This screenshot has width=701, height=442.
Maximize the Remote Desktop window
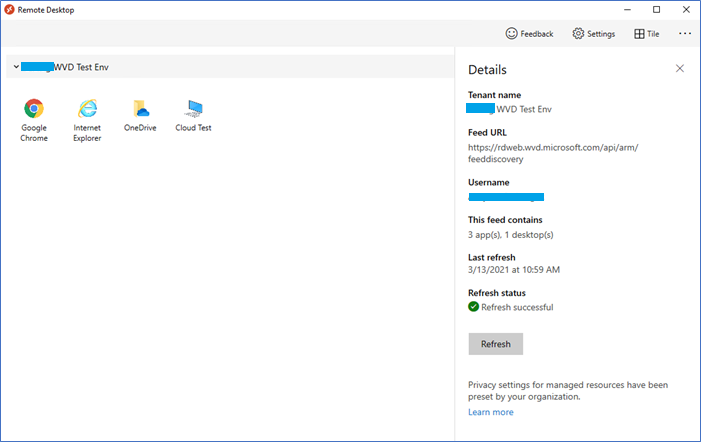pyautogui.click(x=656, y=9)
